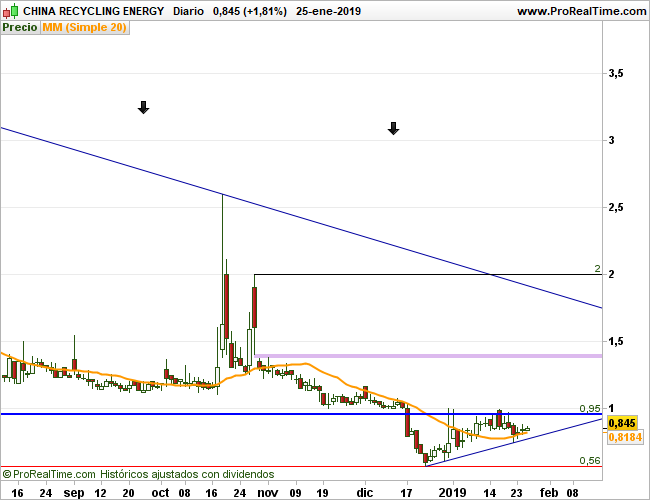650x500 pixels.
Task: Click the Diario timeframe label
Action: coord(188,11)
